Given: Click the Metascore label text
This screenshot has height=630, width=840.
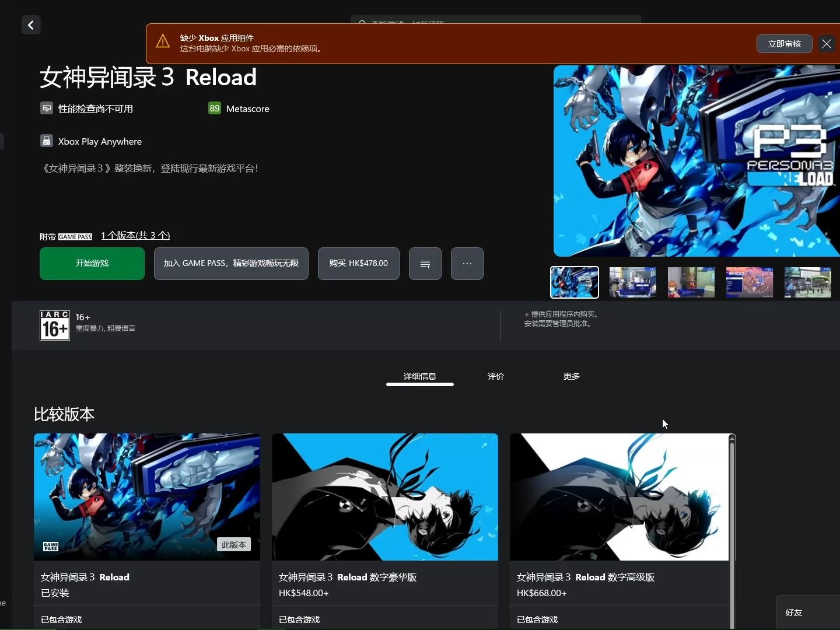Looking at the screenshot, I should point(248,108).
